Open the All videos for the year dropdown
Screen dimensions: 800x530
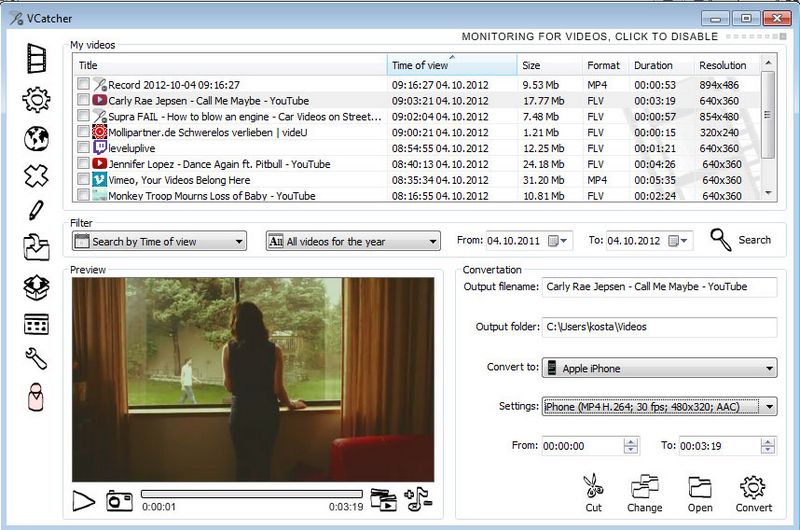pos(353,241)
